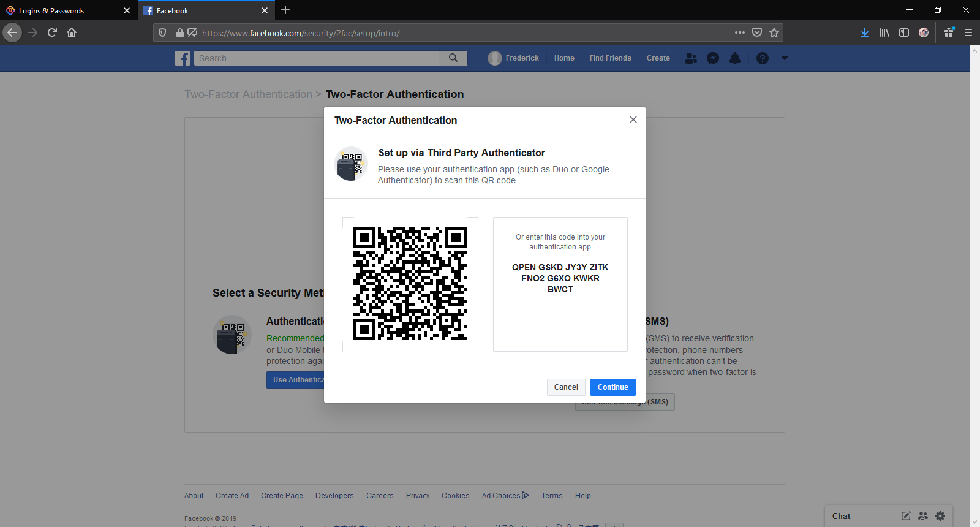
Task: Go to Facebook Home
Action: 564,58
